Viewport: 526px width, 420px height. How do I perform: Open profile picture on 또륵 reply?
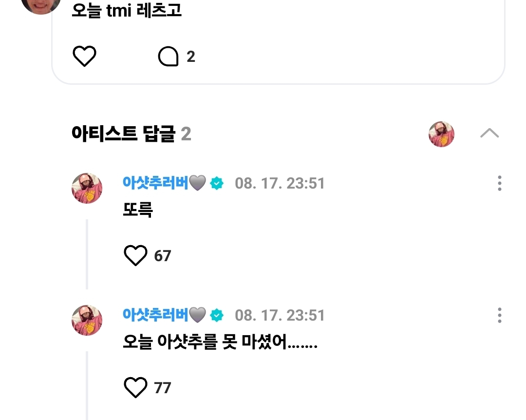click(x=87, y=189)
